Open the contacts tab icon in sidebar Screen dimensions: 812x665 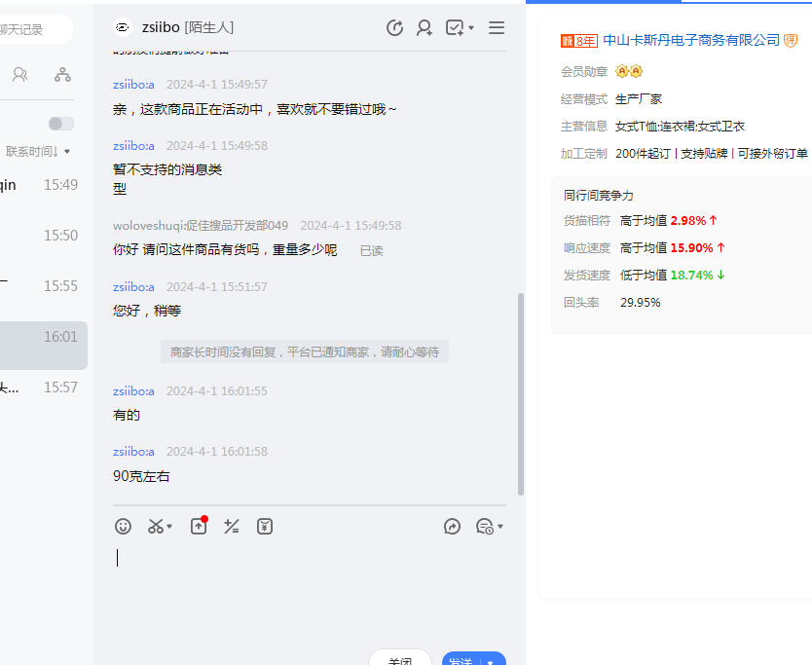point(19,75)
